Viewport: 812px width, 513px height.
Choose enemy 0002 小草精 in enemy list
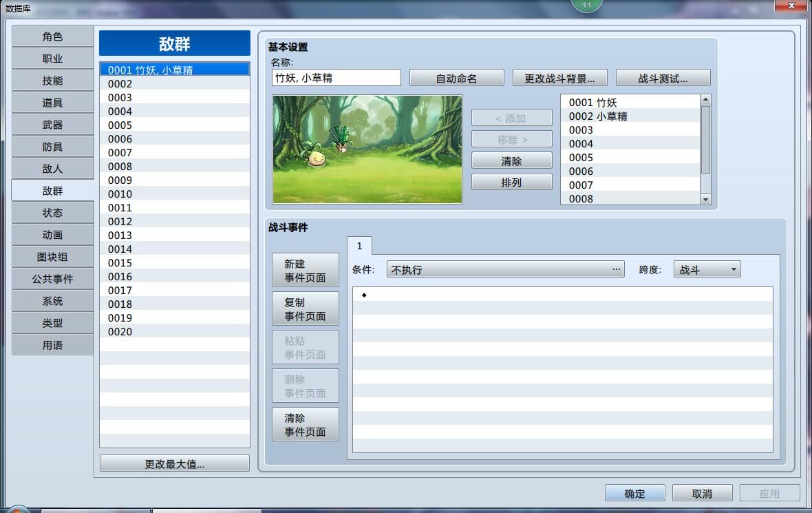pyautogui.click(x=630, y=116)
